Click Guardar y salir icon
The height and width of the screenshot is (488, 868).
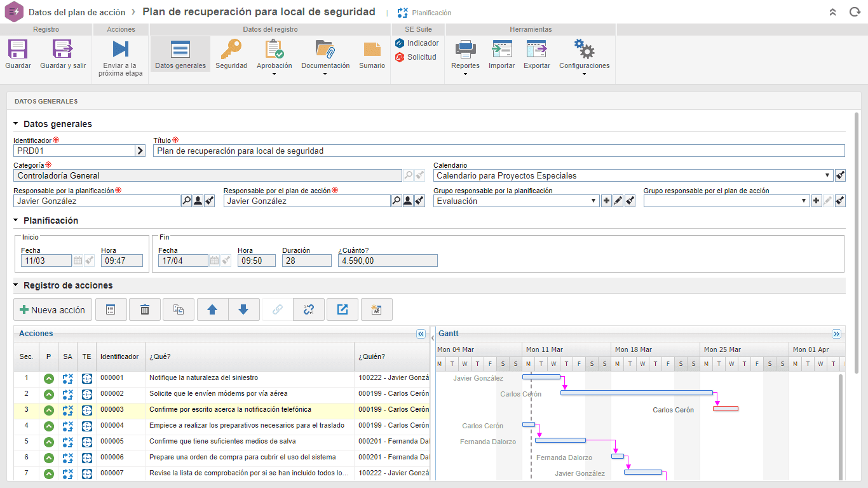(63, 50)
